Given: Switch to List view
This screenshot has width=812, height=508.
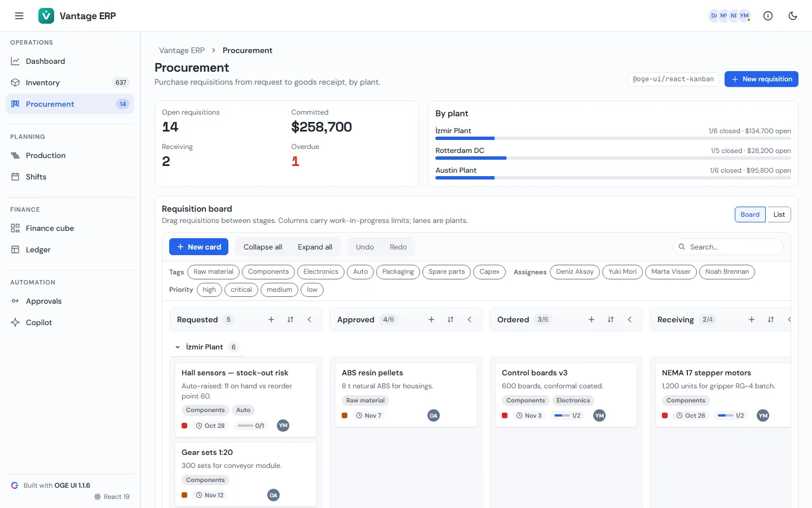Looking at the screenshot, I should tap(779, 214).
